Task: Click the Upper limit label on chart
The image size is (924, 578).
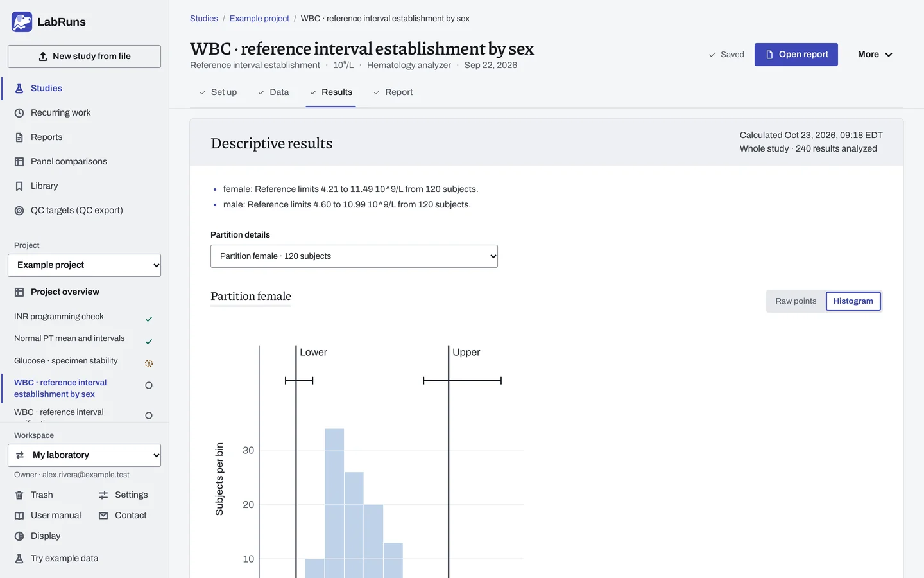Action: point(466,353)
